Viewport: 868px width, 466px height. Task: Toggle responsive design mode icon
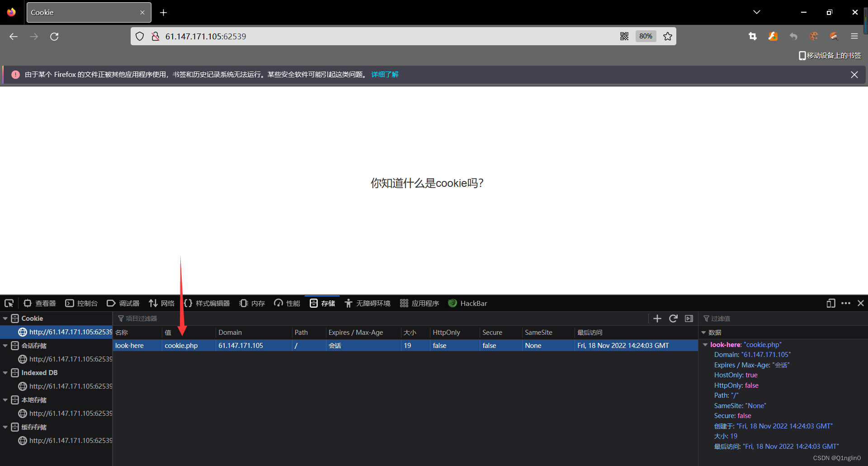tap(830, 304)
